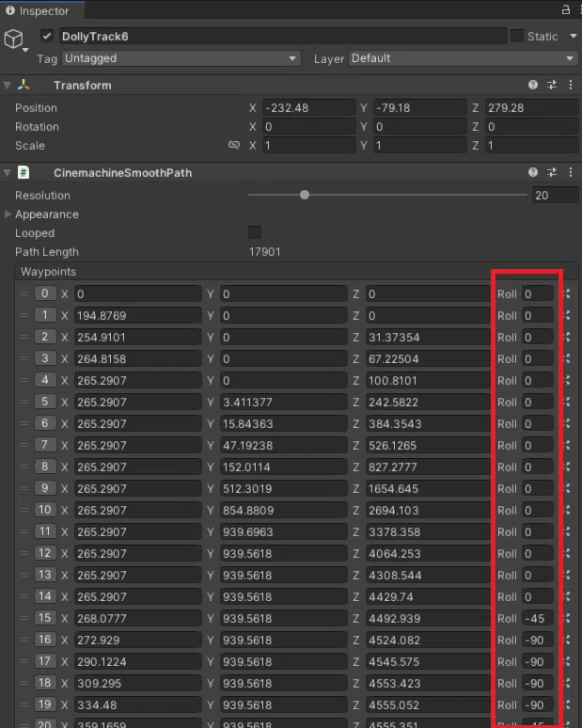Open Transform more options menu
The width and height of the screenshot is (582, 728).
(571, 85)
